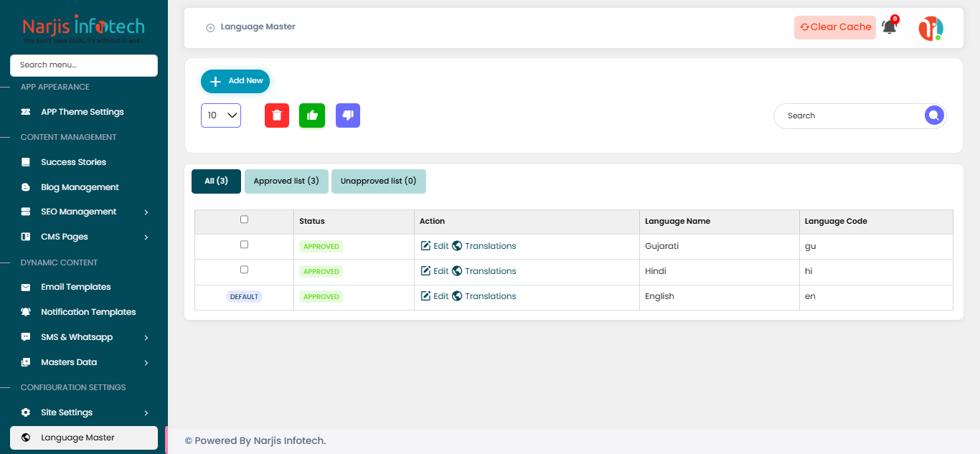The width and height of the screenshot is (980, 454).
Task: Expand the SMS & Whatsapp submenu chevron
Action: click(146, 338)
